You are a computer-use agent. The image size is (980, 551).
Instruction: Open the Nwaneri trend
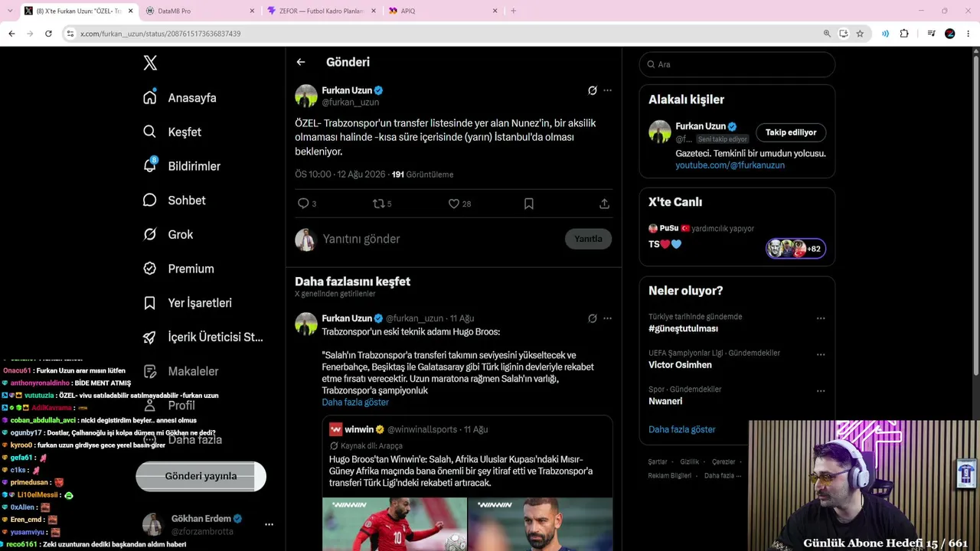(x=665, y=401)
